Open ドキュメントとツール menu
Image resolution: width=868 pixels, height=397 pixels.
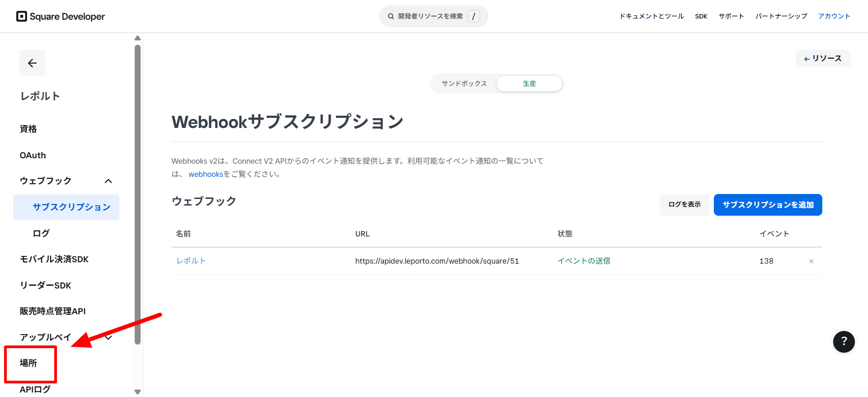click(651, 16)
